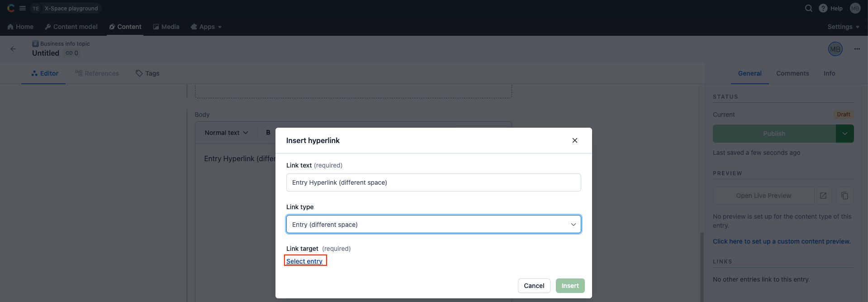This screenshot has width=868, height=302.
Task: Switch to the References tab
Action: click(x=97, y=73)
